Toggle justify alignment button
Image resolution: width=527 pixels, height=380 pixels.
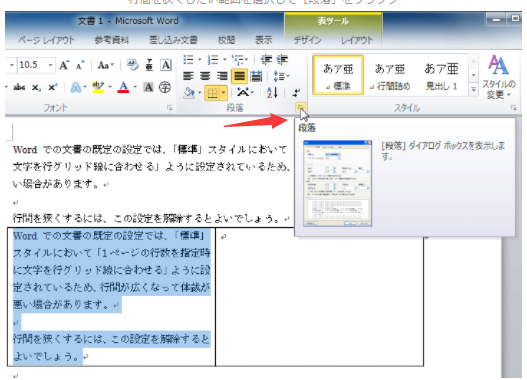[239, 76]
